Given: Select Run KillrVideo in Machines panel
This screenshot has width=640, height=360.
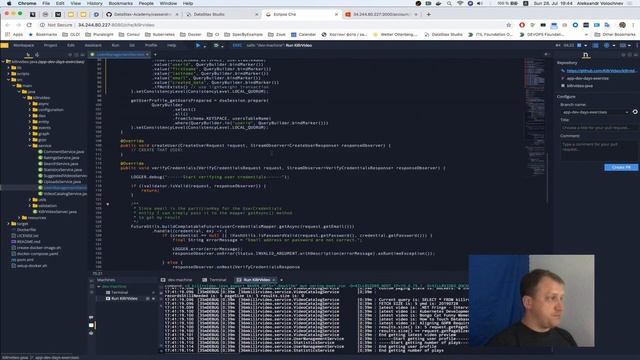Looking at the screenshot, I should point(124,298).
